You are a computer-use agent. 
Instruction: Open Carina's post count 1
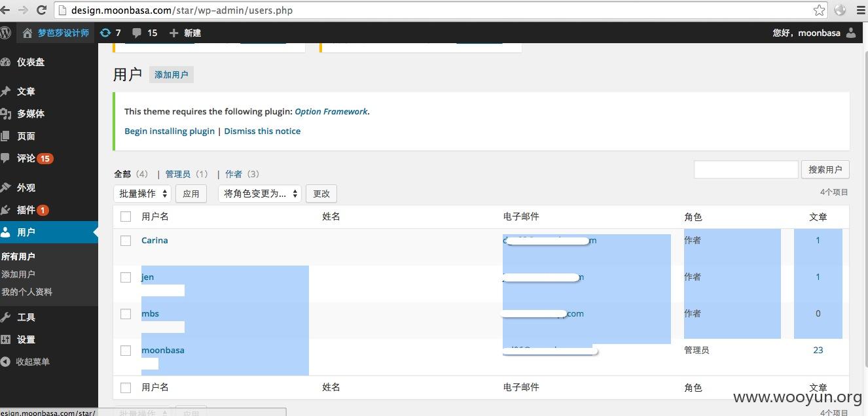click(818, 240)
